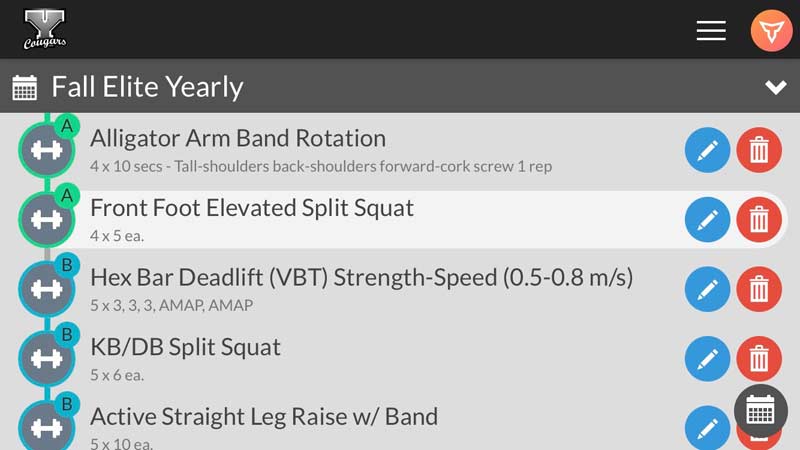Delete Front Foot Elevated Split Squat
The width and height of the screenshot is (800, 450).
(759, 219)
